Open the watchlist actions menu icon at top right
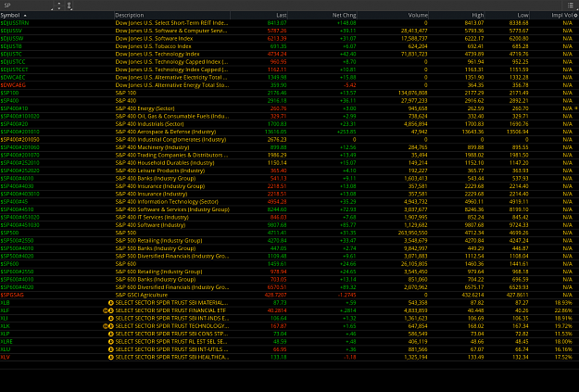The height and width of the screenshot is (392, 579). tap(571, 6)
